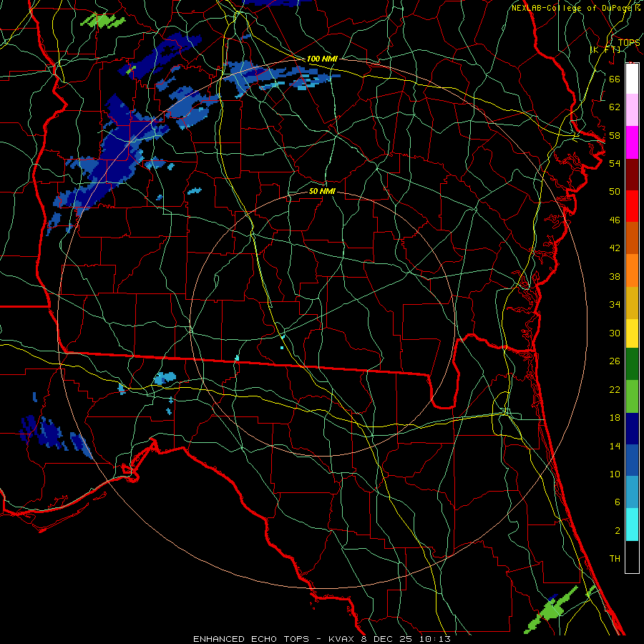
Task: Click the legend value '58'
Action: tap(615, 135)
